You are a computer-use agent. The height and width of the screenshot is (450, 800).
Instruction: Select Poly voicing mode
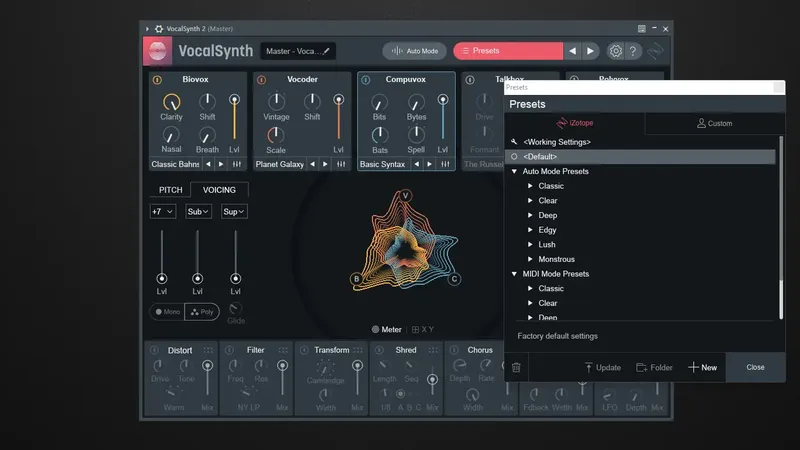tap(202, 312)
